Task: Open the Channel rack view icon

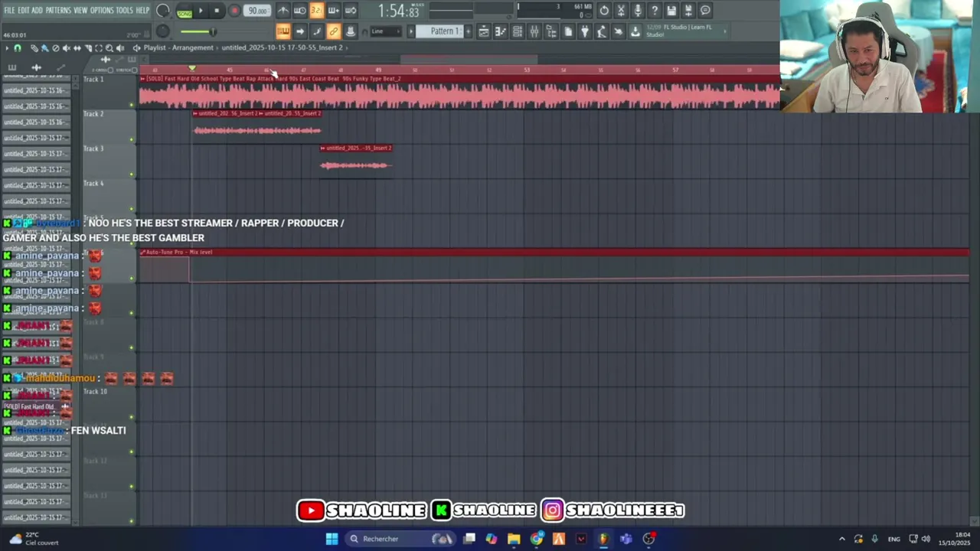Action: tap(518, 31)
